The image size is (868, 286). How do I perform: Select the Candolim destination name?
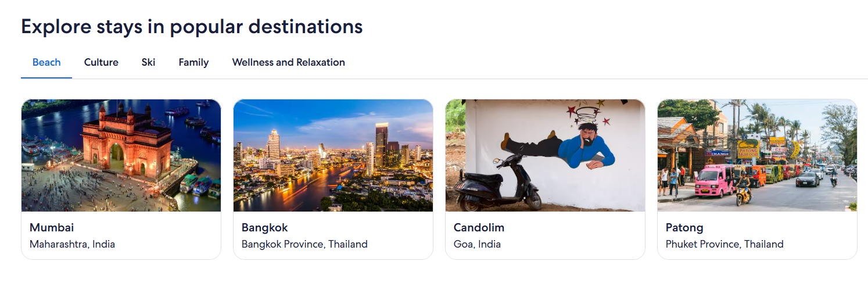click(479, 227)
